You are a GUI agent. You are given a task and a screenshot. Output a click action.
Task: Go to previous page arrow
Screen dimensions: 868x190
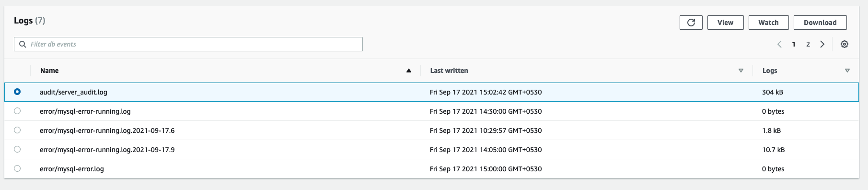[779, 44]
